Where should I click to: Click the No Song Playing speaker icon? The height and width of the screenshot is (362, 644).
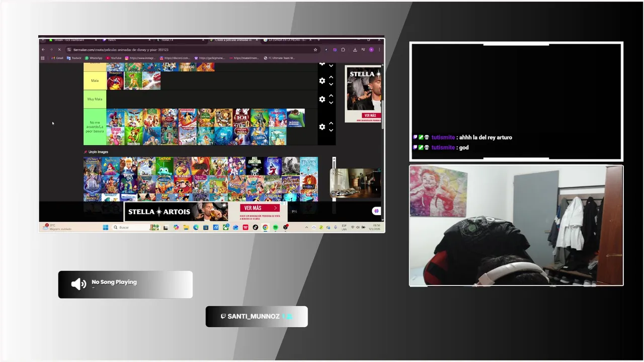point(78,284)
